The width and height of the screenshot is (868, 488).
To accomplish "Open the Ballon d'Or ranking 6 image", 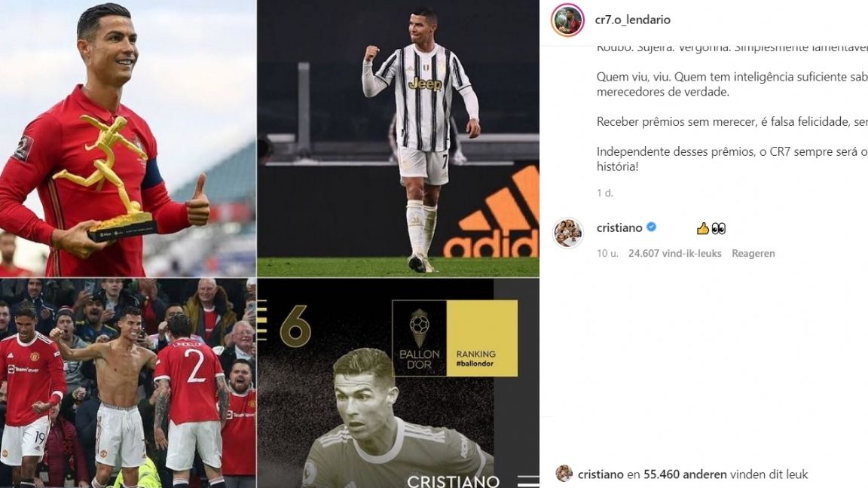I will pyautogui.click(x=398, y=383).
